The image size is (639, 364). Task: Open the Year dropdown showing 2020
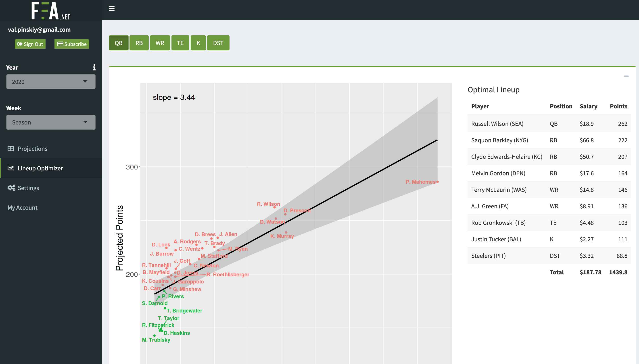point(50,81)
